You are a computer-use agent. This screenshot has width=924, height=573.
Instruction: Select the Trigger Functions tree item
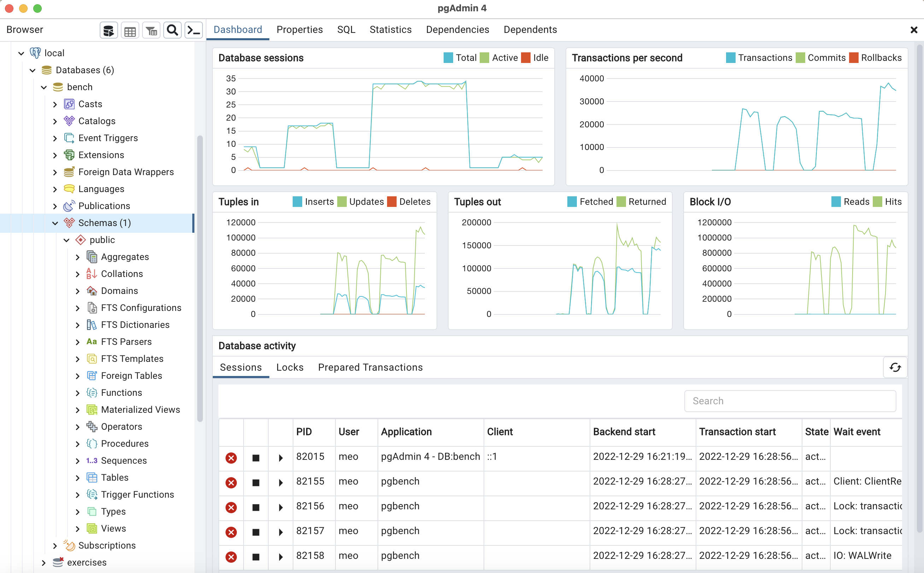pos(138,494)
